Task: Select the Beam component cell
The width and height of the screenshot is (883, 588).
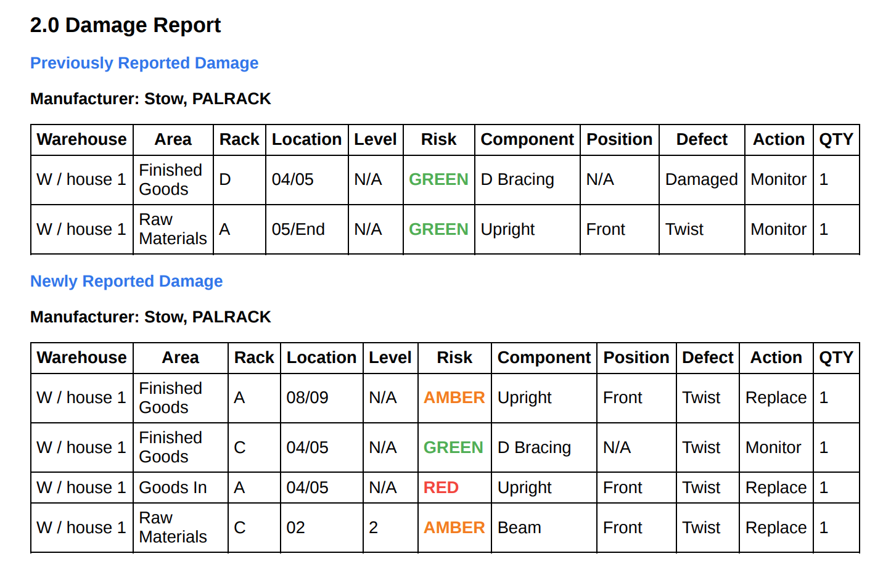Action: click(519, 528)
